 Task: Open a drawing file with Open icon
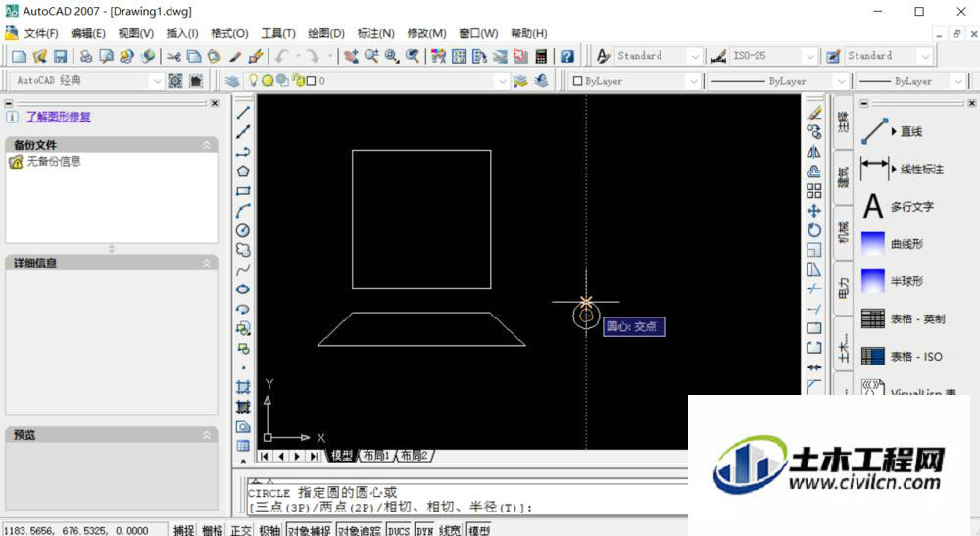[x=40, y=56]
